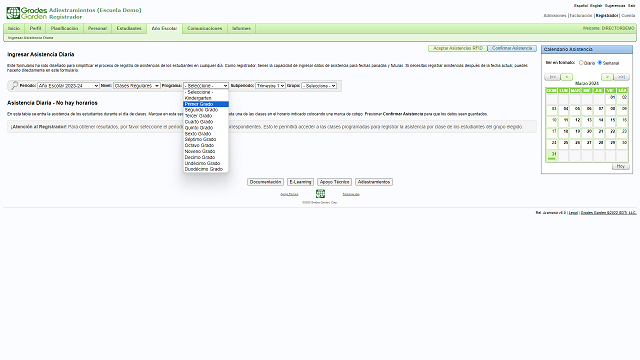Image resolution: width=640 pixels, height=360 pixels.
Task: Select March 08 in the calendar
Action: [x=611, y=110]
